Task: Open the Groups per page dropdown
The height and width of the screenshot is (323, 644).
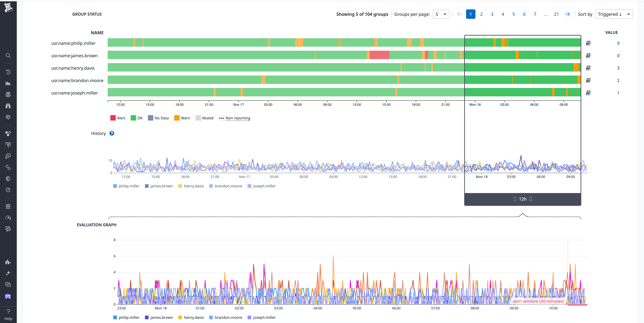Action: (x=441, y=14)
